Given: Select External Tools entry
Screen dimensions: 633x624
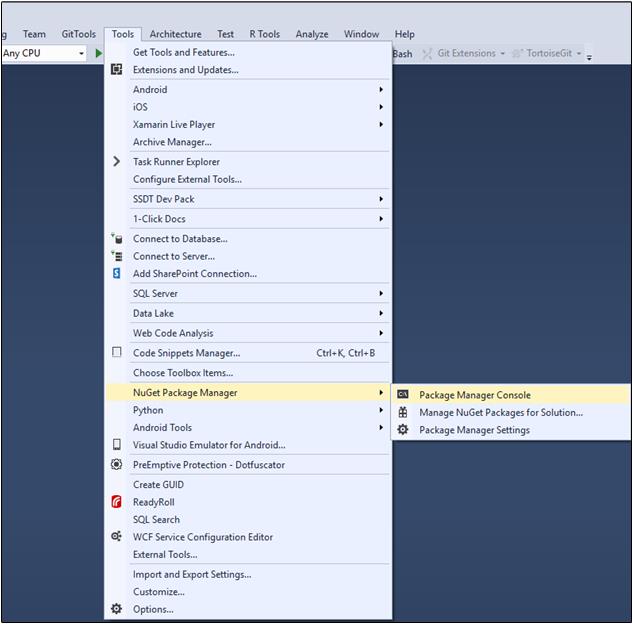Looking at the screenshot, I should (x=248, y=554).
